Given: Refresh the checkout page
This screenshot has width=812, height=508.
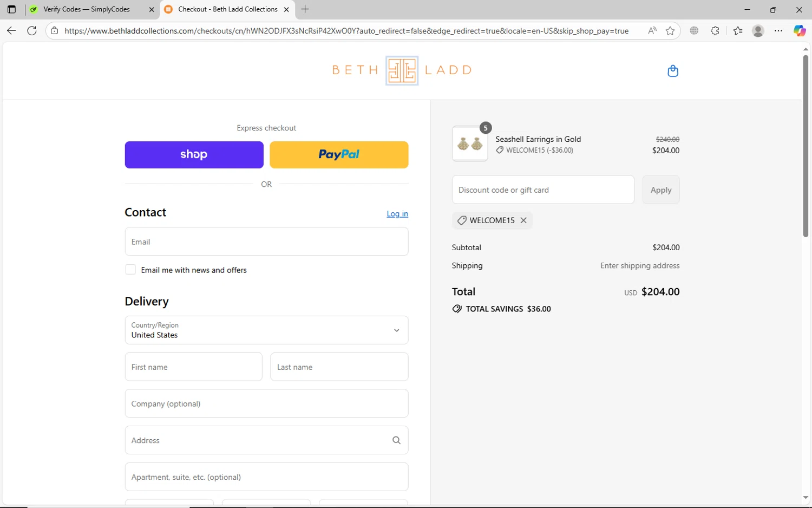Looking at the screenshot, I should click(32, 31).
